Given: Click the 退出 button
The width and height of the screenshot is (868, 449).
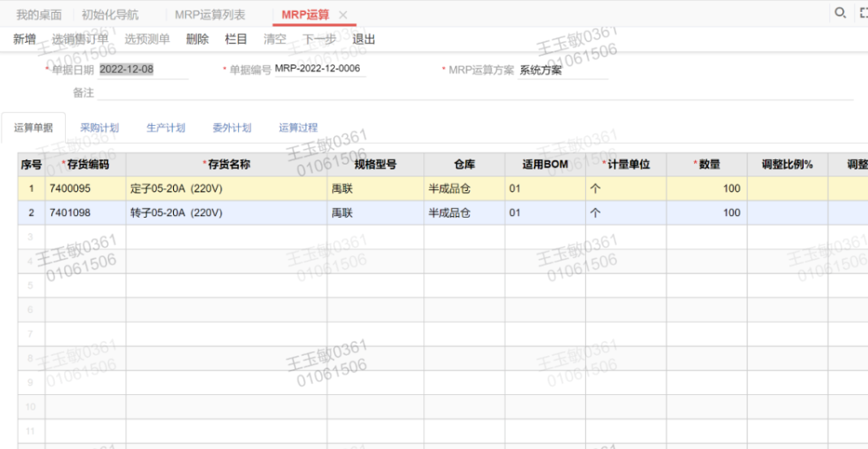Looking at the screenshot, I should click(364, 39).
